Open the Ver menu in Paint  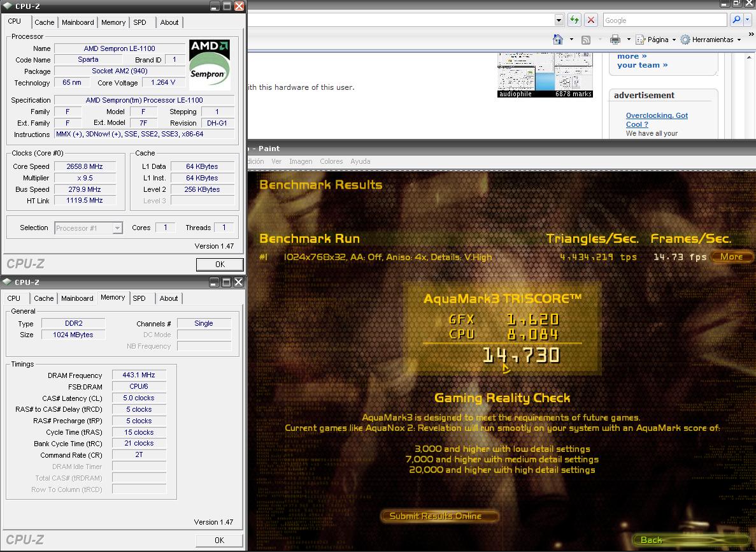tap(276, 161)
